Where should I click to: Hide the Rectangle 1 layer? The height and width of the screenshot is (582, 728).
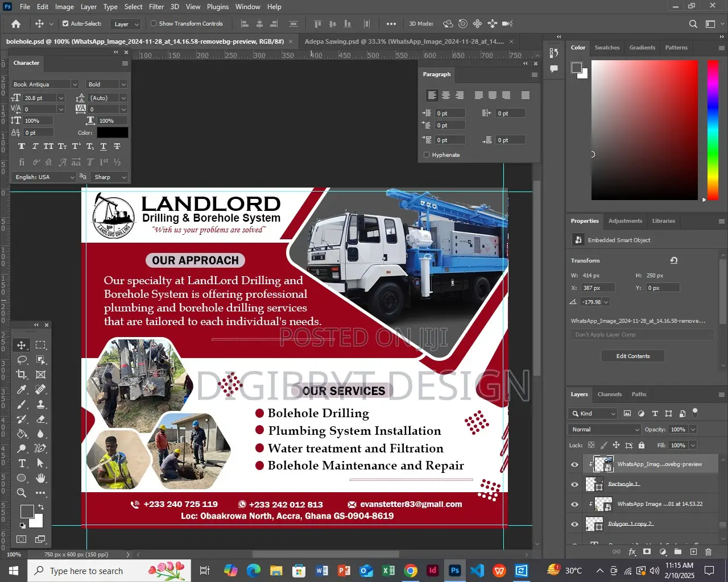pos(574,484)
